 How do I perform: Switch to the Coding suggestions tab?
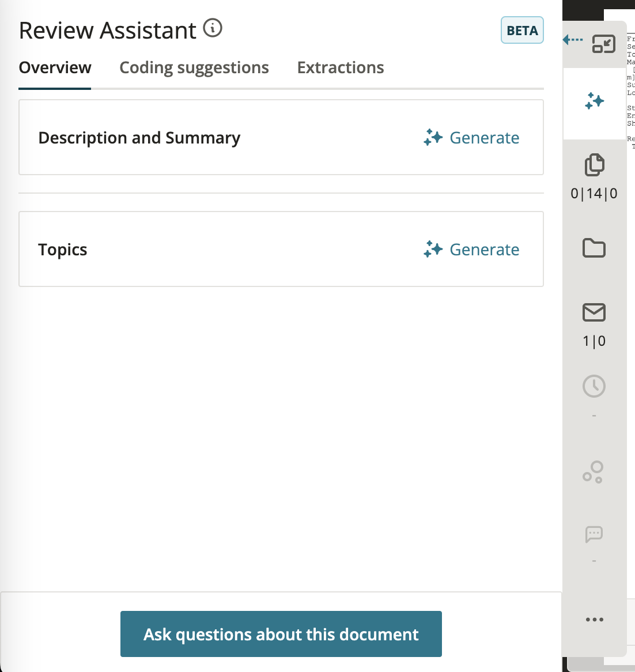pyautogui.click(x=194, y=67)
